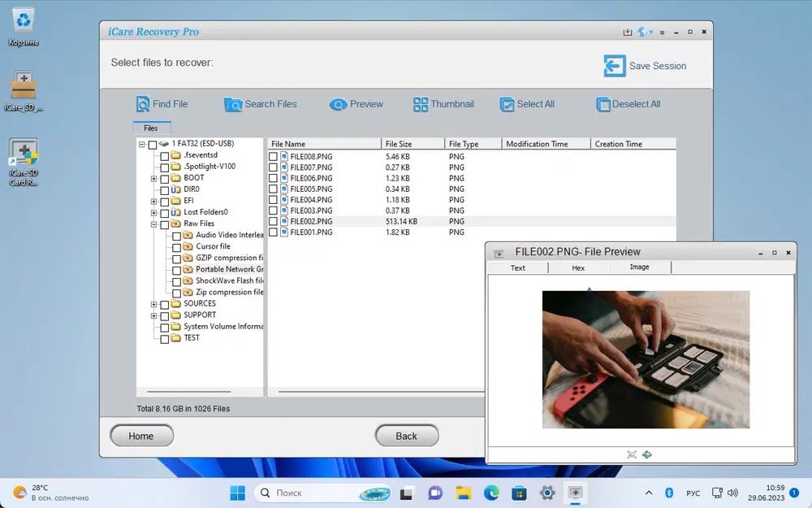Click the actual-size arrows icon in File Preview
This screenshot has height=508, width=812.
pos(647,454)
